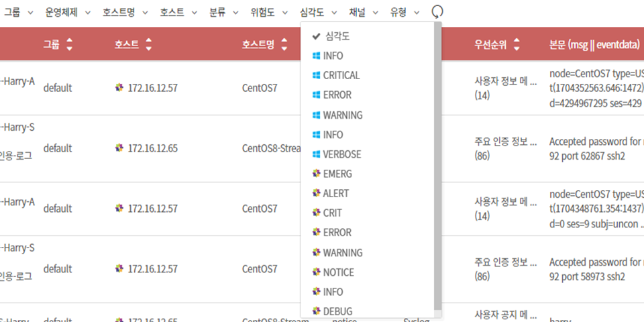Click the sort arrows beside 호스트 header

pyautogui.click(x=149, y=45)
